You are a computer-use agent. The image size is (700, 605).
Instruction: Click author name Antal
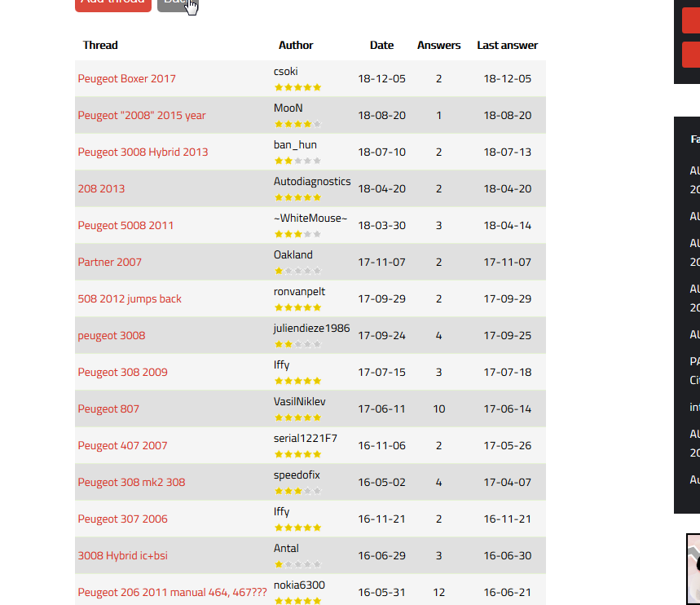[286, 548]
